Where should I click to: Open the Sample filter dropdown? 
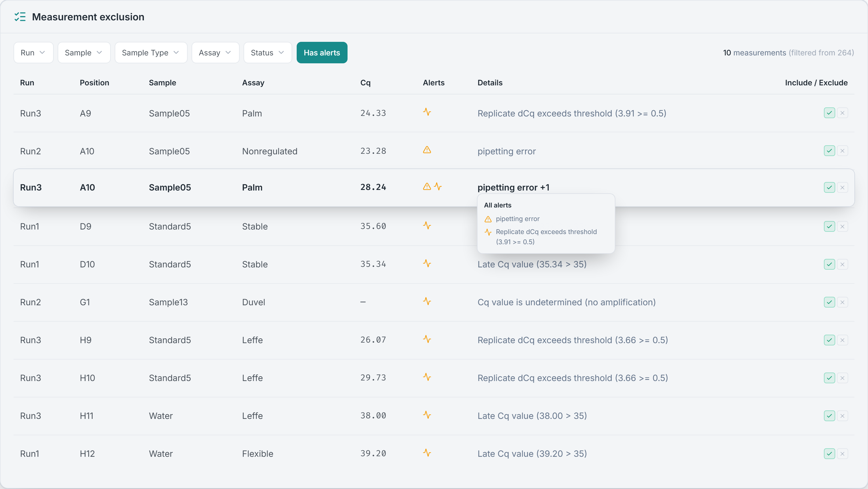[x=84, y=53]
